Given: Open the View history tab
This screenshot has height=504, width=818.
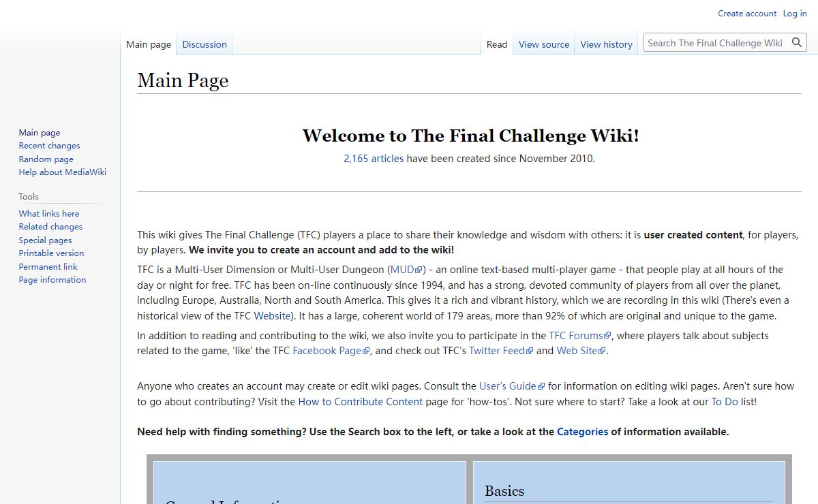Looking at the screenshot, I should pos(607,44).
